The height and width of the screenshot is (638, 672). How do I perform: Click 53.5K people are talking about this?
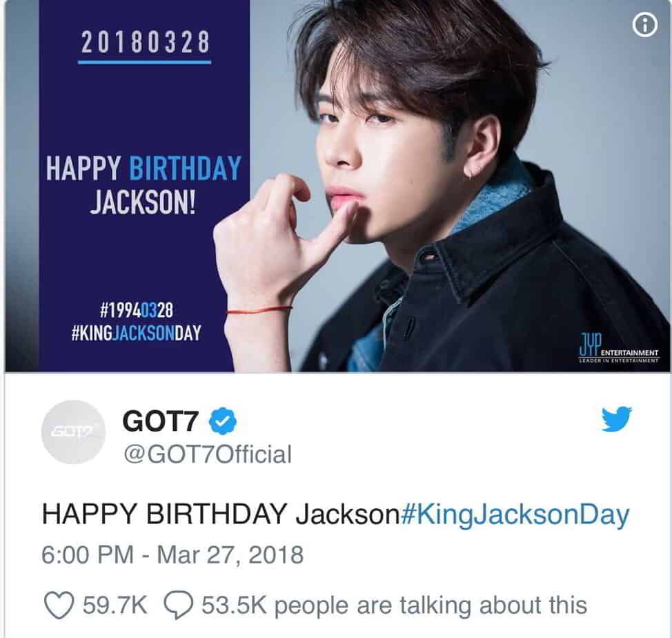(394, 606)
